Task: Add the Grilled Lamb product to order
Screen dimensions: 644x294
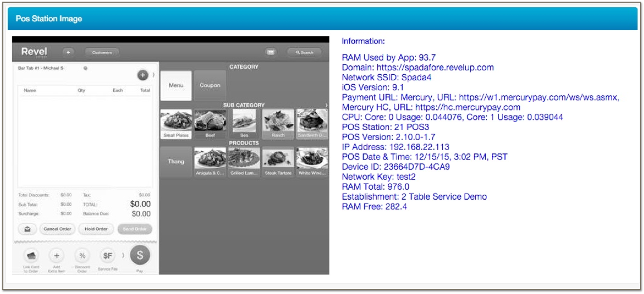Action: pyautogui.click(x=244, y=162)
